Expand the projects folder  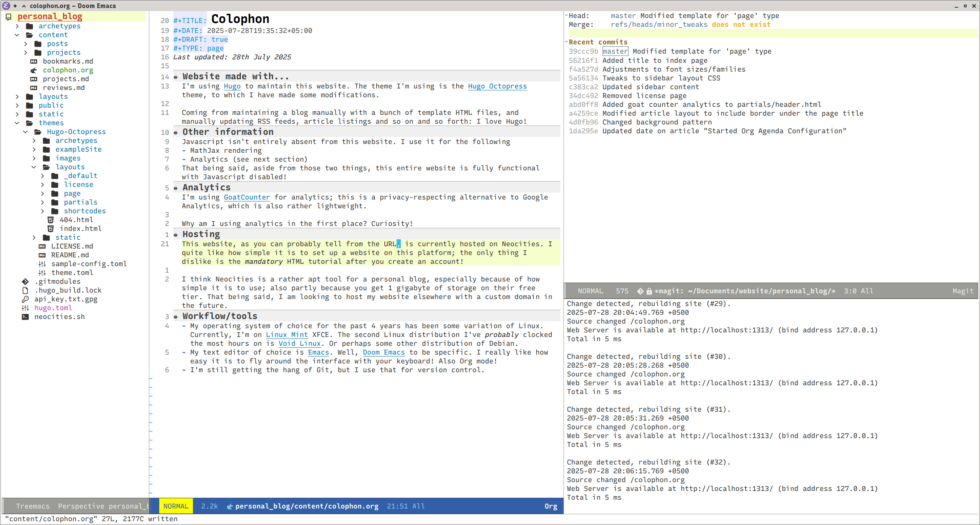(26, 52)
